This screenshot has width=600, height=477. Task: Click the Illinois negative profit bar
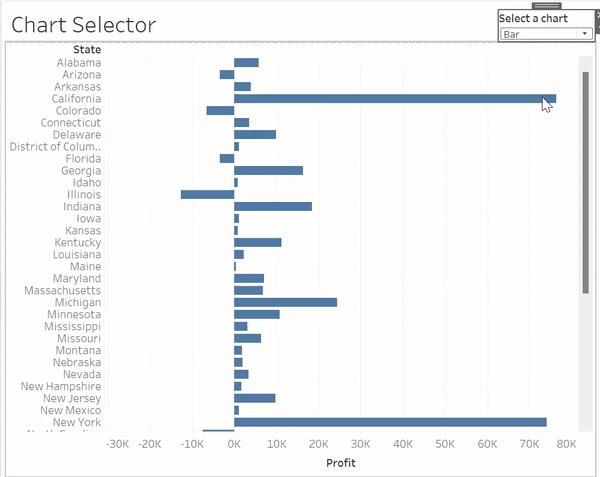tap(207, 194)
